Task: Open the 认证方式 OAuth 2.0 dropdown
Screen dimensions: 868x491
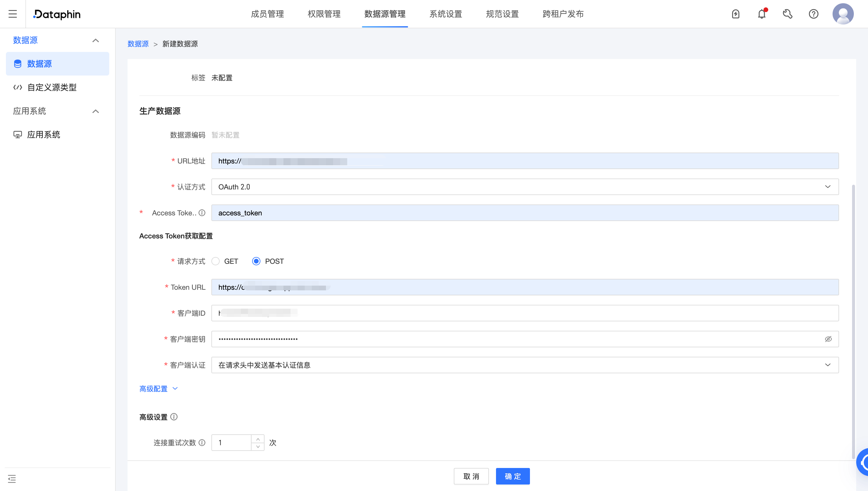Action: (x=828, y=186)
